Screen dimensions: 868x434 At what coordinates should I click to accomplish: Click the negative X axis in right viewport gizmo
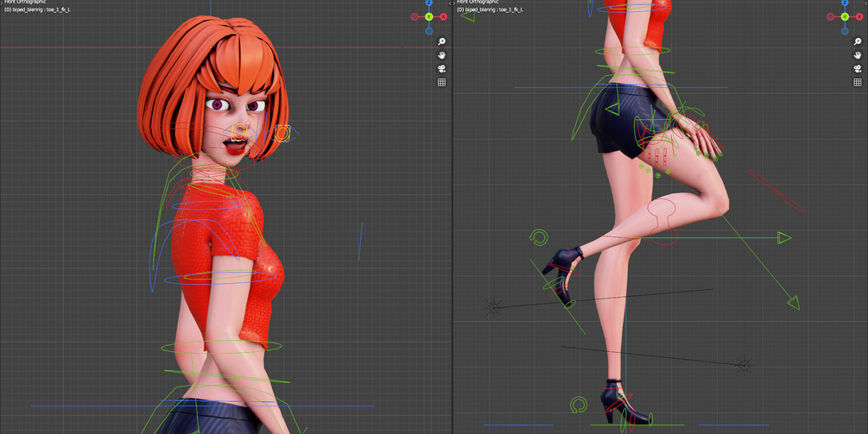tap(830, 17)
